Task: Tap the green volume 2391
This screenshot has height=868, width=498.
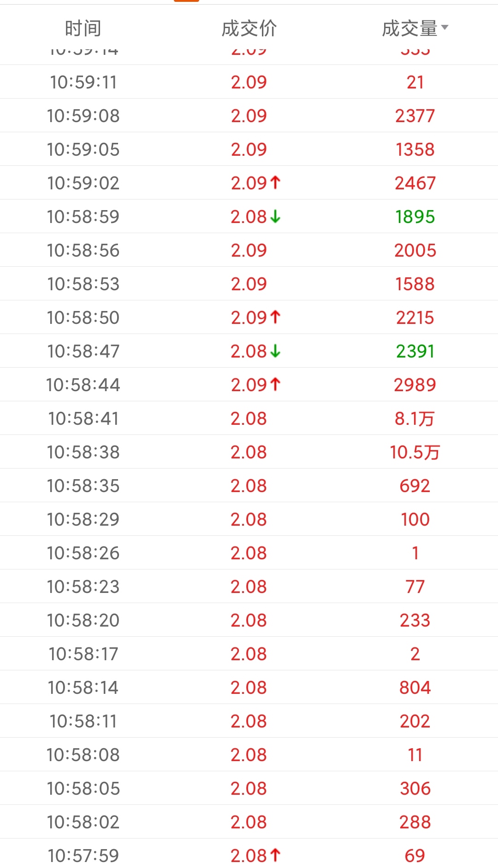Action: click(415, 351)
